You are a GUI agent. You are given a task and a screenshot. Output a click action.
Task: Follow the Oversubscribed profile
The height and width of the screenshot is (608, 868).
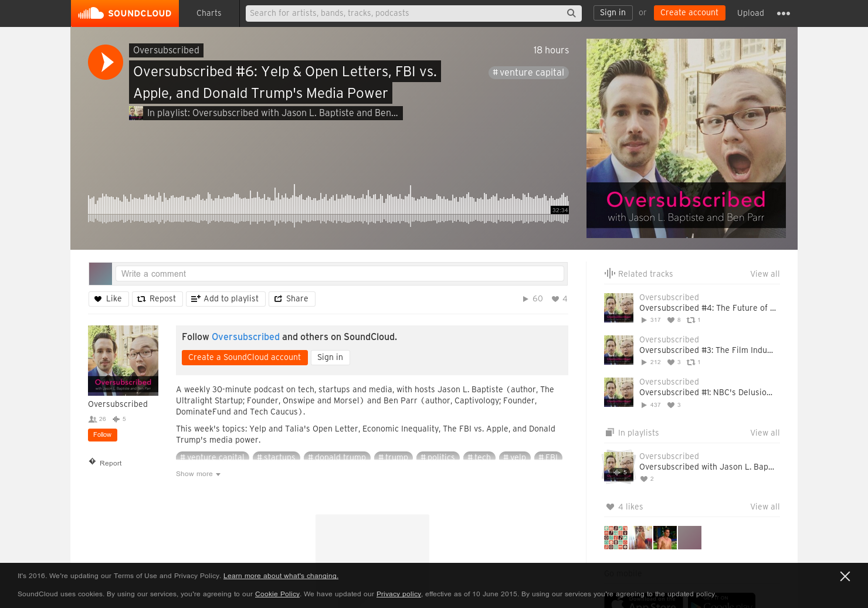(103, 435)
